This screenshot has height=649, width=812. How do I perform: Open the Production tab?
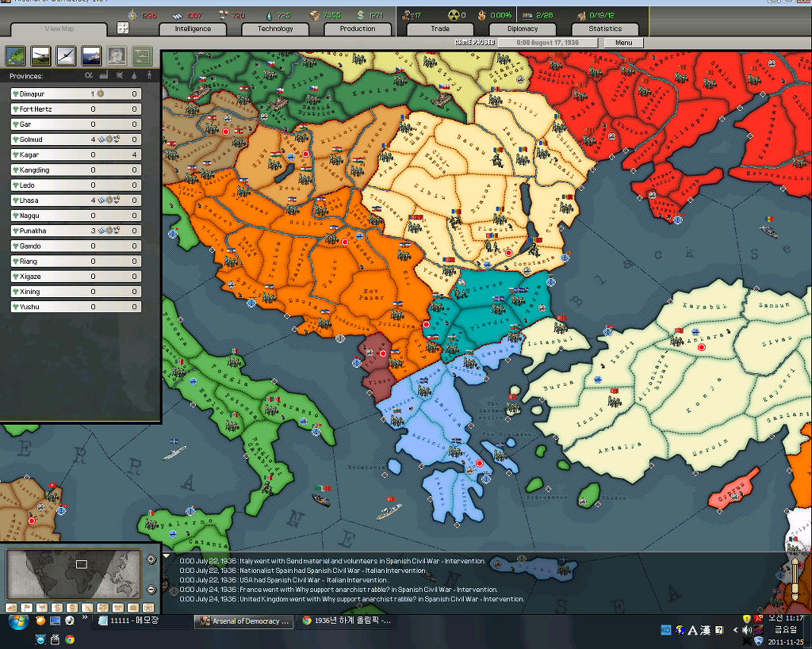[x=358, y=29]
